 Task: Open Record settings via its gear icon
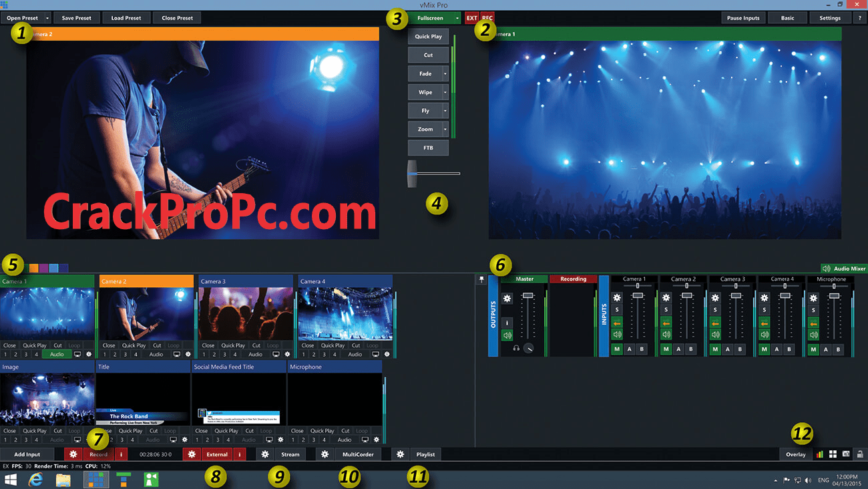tap(73, 454)
